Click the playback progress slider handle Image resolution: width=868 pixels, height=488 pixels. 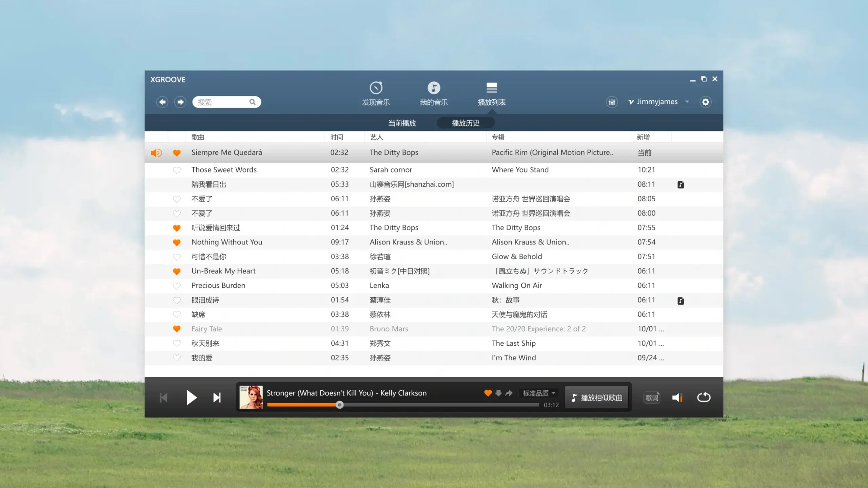[x=339, y=405]
